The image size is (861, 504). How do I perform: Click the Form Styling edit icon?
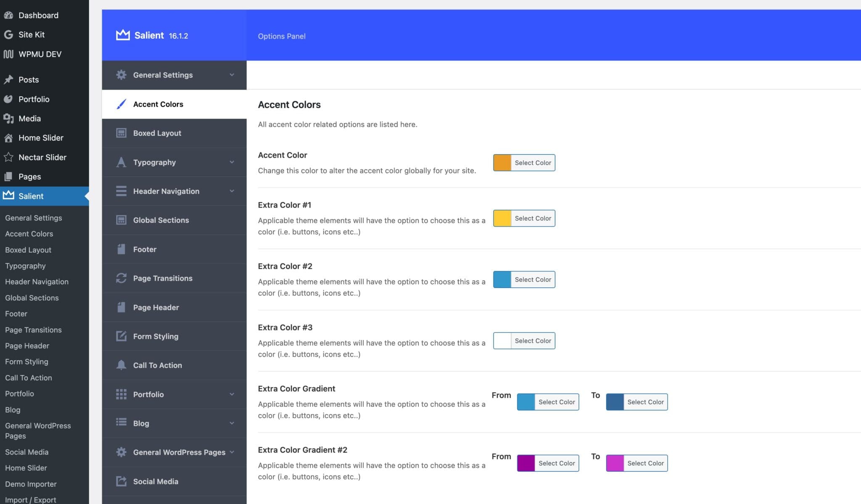[121, 336]
